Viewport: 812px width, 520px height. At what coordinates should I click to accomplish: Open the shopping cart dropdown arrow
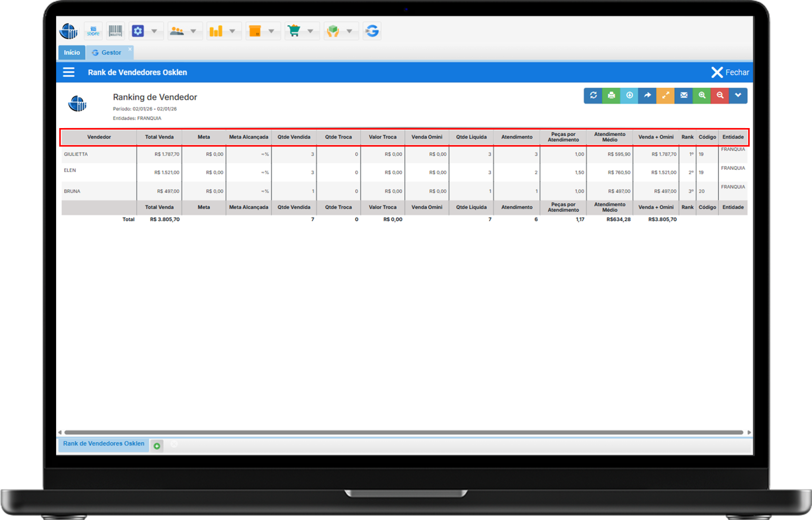310,31
